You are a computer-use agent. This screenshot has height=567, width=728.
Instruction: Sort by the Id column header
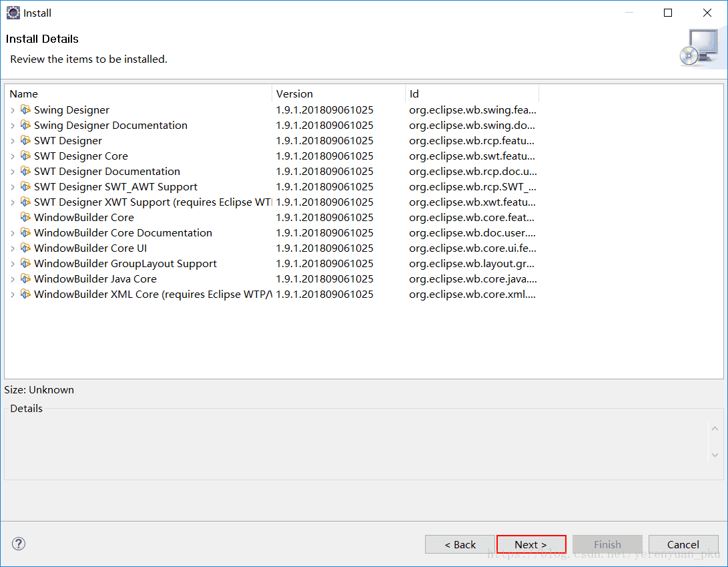[472, 94]
